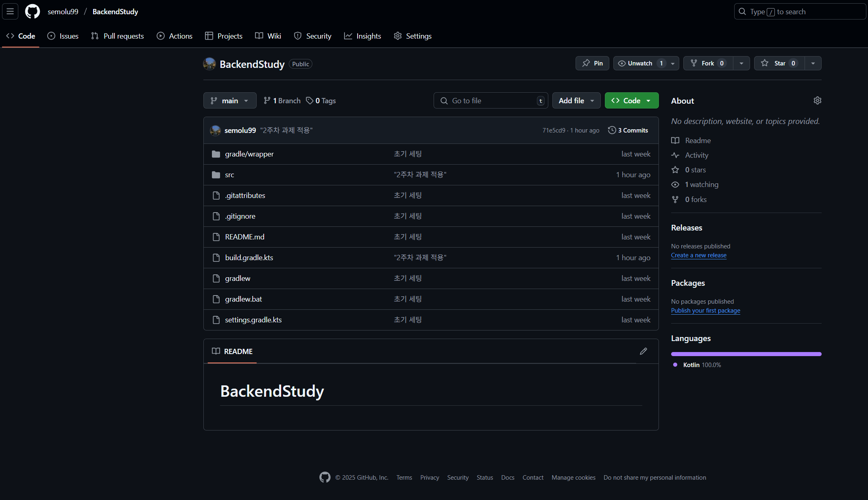The height and width of the screenshot is (500, 868).
Task: Open the green Code dropdown
Action: tap(632, 100)
